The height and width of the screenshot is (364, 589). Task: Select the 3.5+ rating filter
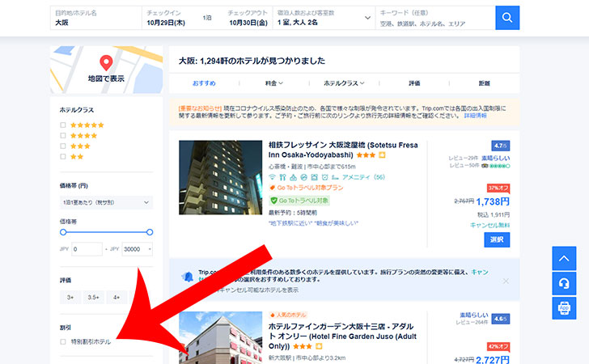pyautogui.click(x=93, y=297)
